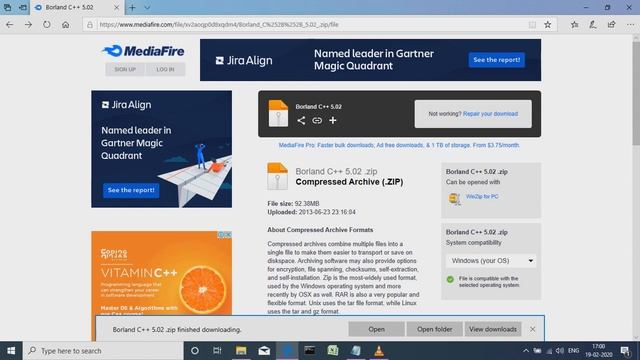Click the Open folder button

[x=434, y=329]
